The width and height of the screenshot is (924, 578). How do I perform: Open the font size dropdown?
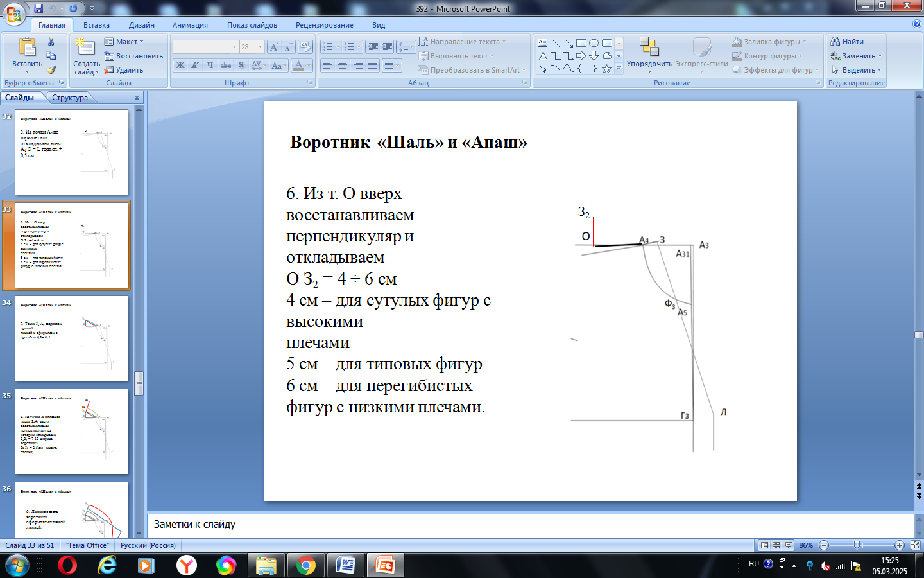[260, 47]
